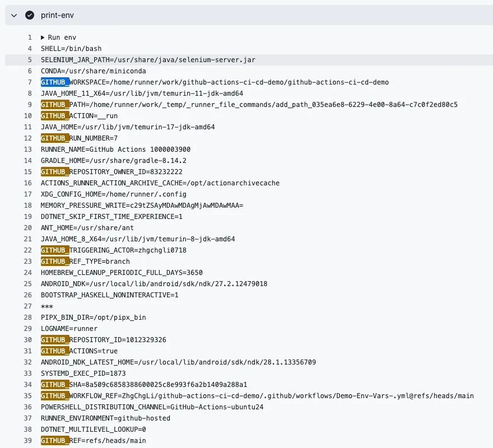Image resolution: width=493 pixels, height=448 pixels.
Task: Click the green success checkmark icon
Action: point(30,15)
